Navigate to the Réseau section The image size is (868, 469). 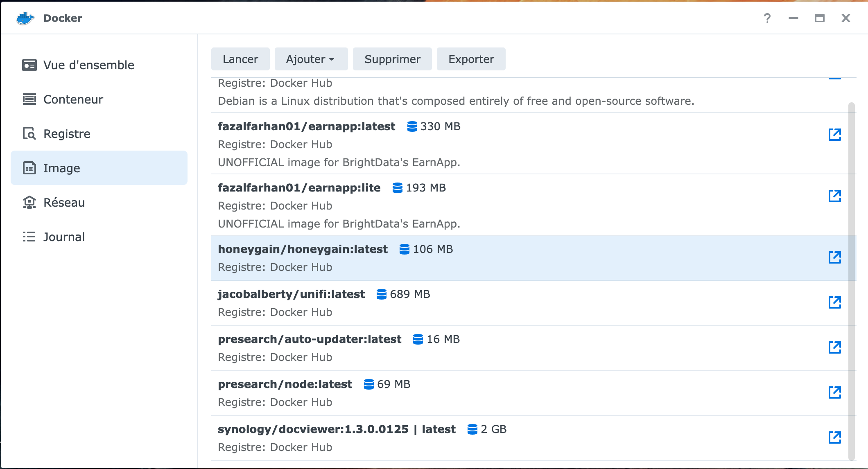tap(99, 203)
